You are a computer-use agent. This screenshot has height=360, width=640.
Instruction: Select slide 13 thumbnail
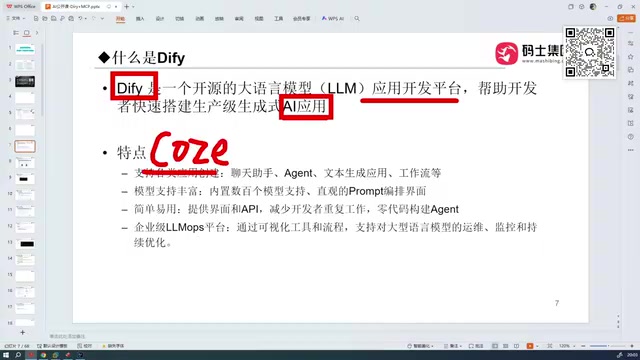(x=25, y=244)
